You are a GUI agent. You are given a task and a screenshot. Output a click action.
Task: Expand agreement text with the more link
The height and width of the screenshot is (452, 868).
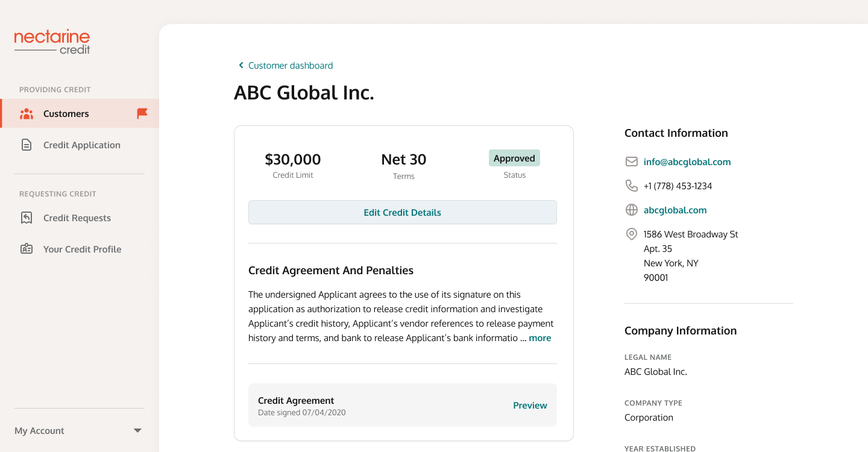[539, 338]
